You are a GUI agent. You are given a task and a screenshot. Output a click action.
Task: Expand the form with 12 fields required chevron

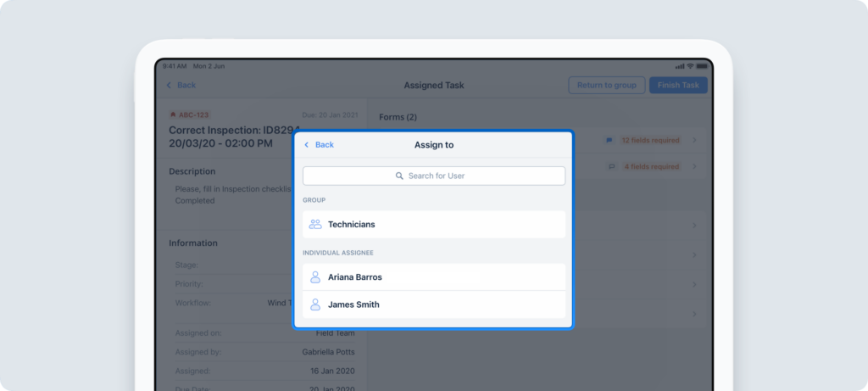point(694,140)
